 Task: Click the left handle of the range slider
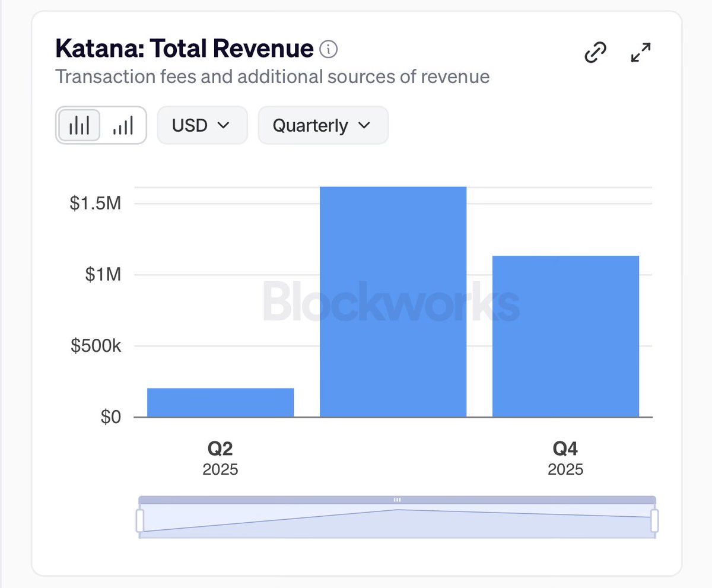coord(140,520)
